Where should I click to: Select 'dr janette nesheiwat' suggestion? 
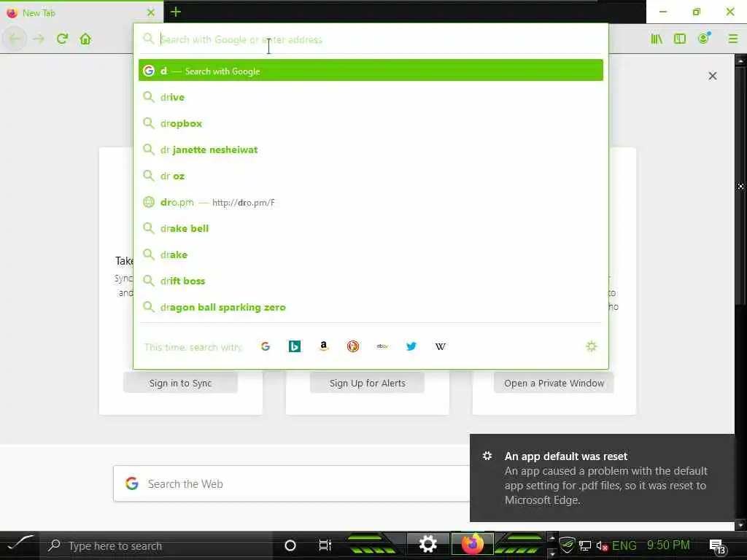(371, 149)
